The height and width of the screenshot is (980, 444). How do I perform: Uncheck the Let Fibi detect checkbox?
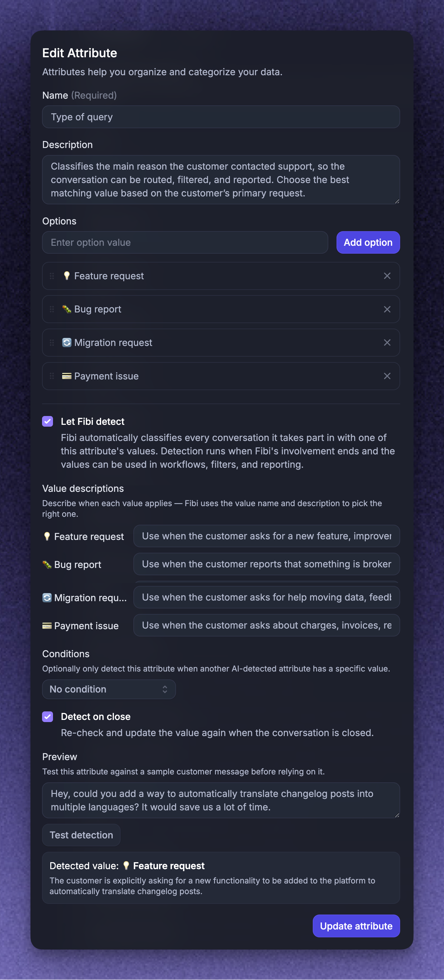48,421
